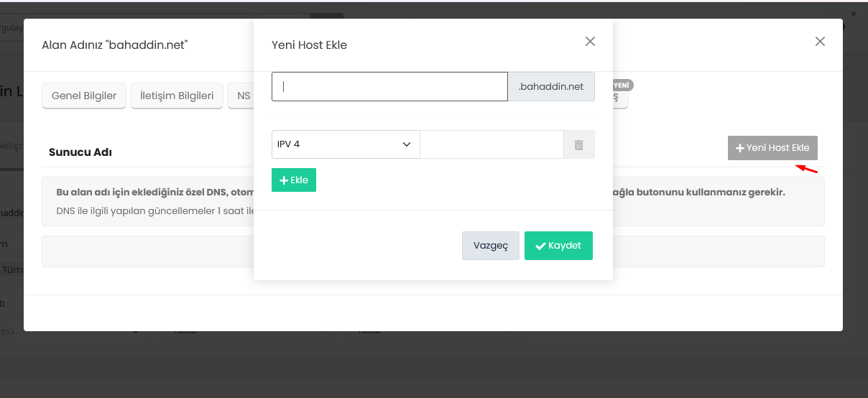Open the IPV 4 type dropdown
868x398 pixels.
tap(346, 144)
